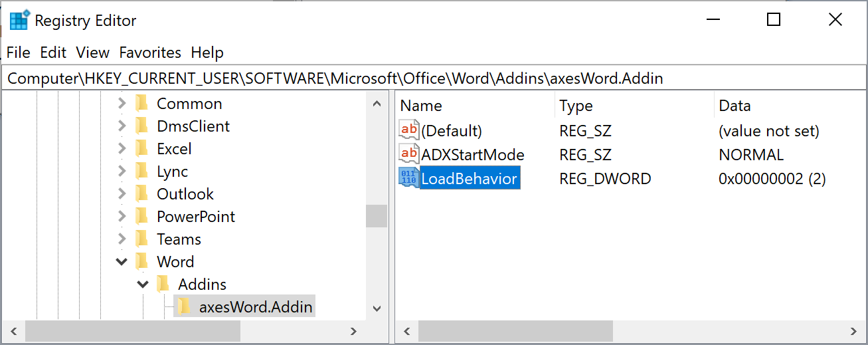Select the PowerPoint tree item label

[196, 217]
